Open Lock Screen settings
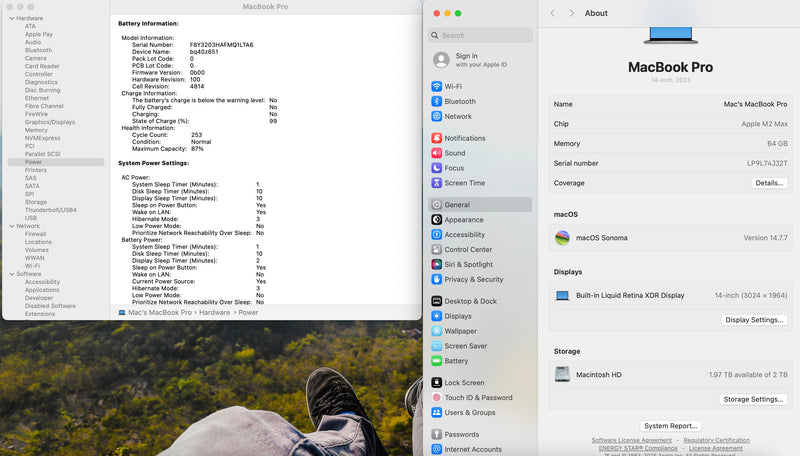The image size is (800, 456). [480, 383]
